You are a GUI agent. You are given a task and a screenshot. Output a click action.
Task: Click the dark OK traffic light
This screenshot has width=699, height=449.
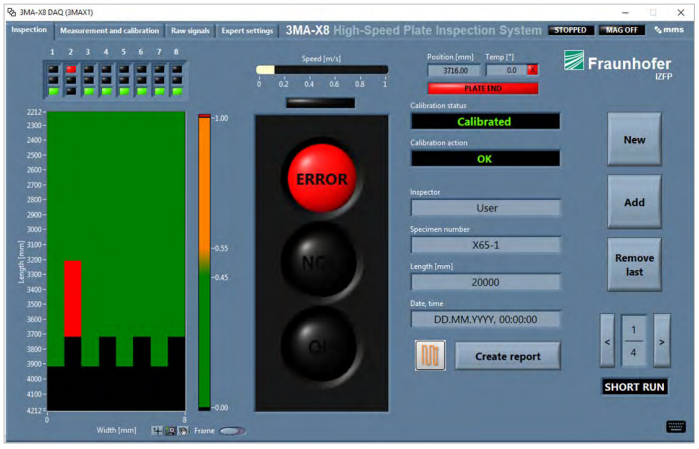(x=319, y=346)
